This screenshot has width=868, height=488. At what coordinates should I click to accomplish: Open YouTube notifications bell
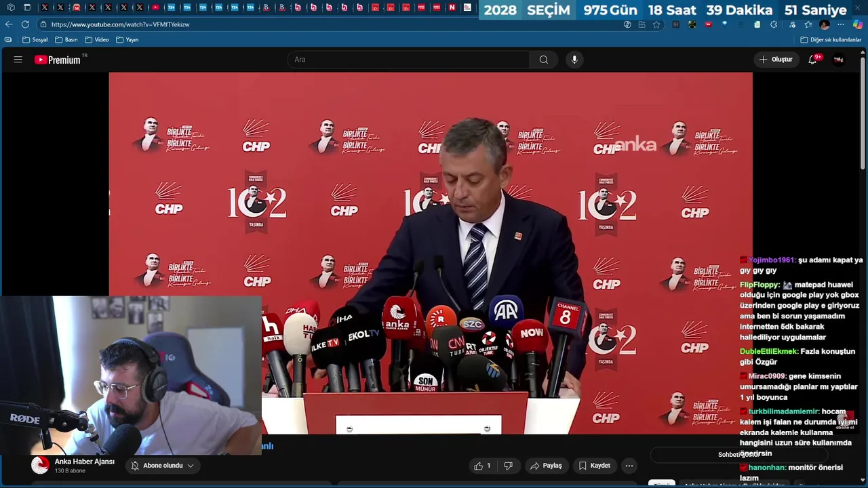pyautogui.click(x=813, y=60)
